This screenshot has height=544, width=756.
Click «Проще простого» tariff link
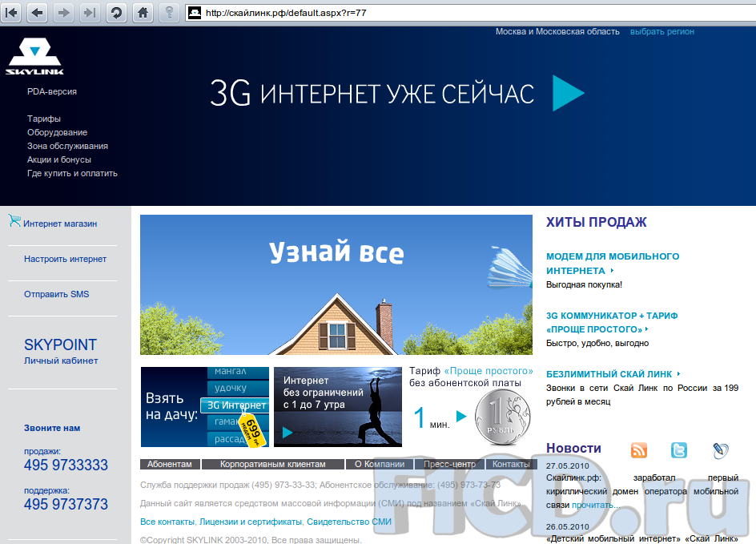(x=489, y=371)
